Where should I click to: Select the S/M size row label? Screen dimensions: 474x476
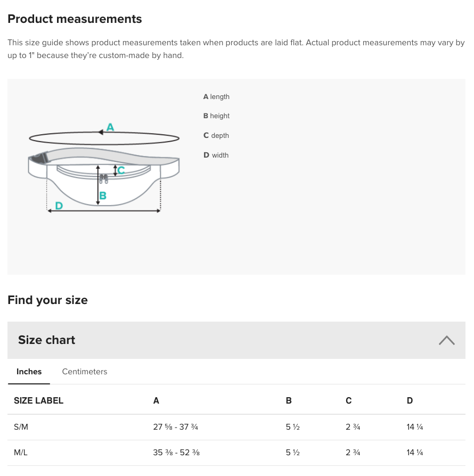tap(21, 427)
